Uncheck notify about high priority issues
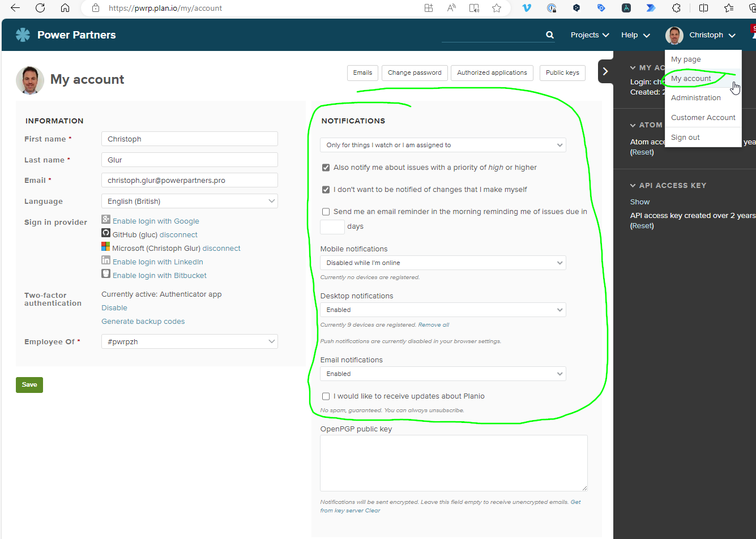 326,168
